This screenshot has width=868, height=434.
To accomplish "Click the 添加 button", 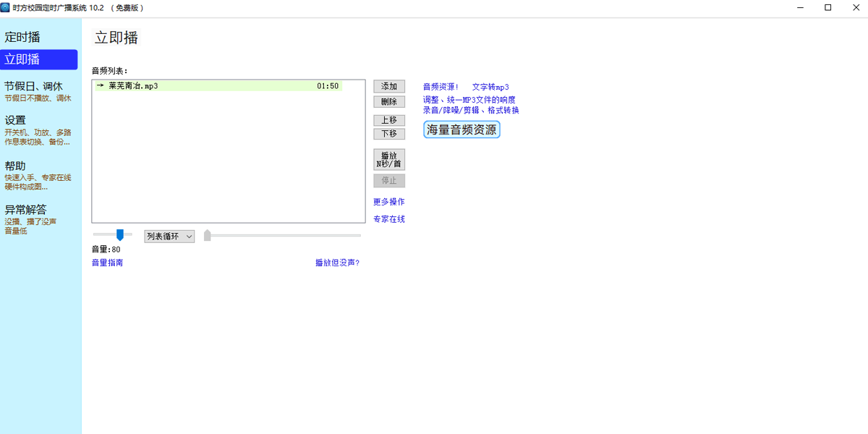I will click(x=389, y=86).
